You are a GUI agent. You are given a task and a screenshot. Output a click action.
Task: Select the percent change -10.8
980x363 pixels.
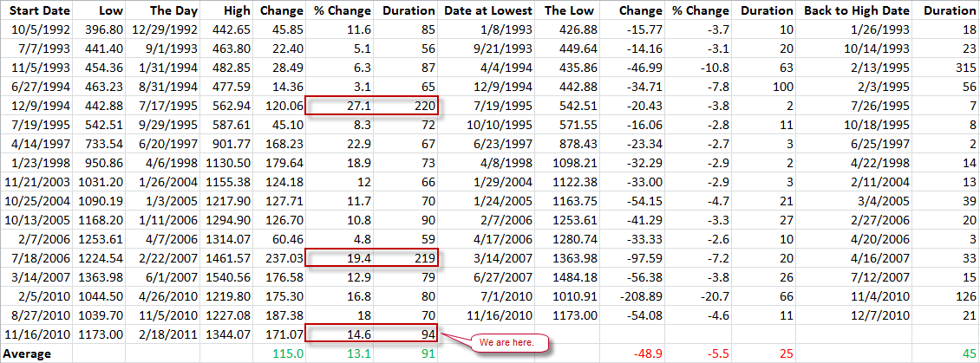tap(713, 67)
